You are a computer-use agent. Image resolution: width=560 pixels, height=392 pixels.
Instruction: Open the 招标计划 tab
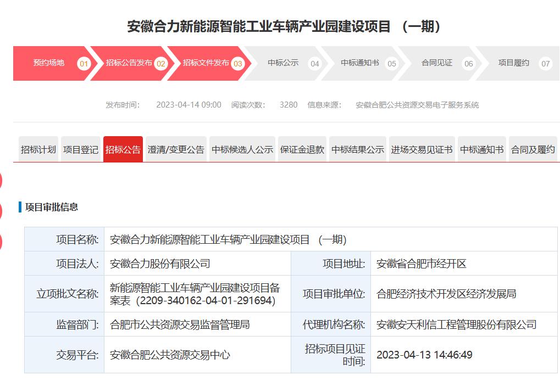pyautogui.click(x=38, y=149)
